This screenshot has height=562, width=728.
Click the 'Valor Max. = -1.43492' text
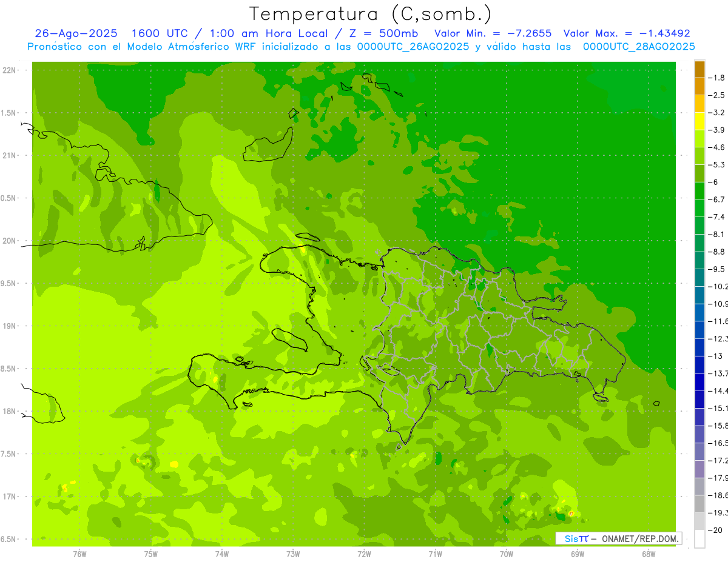click(x=627, y=33)
